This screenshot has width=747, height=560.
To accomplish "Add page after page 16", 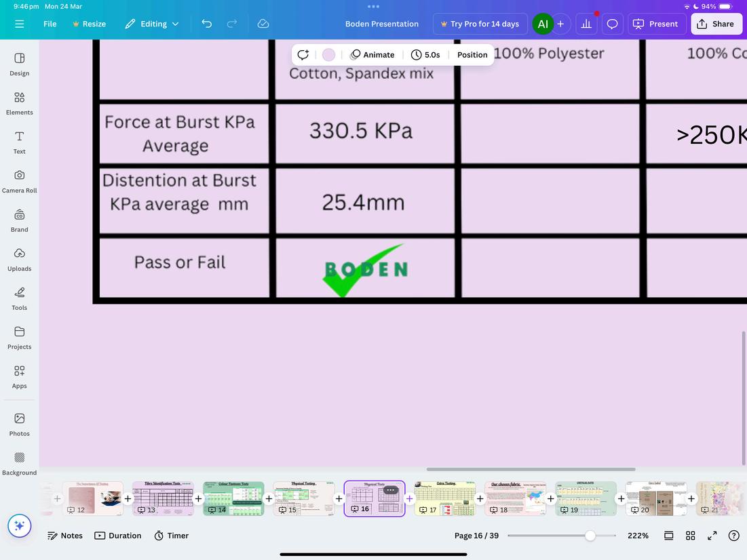I will (410, 498).
